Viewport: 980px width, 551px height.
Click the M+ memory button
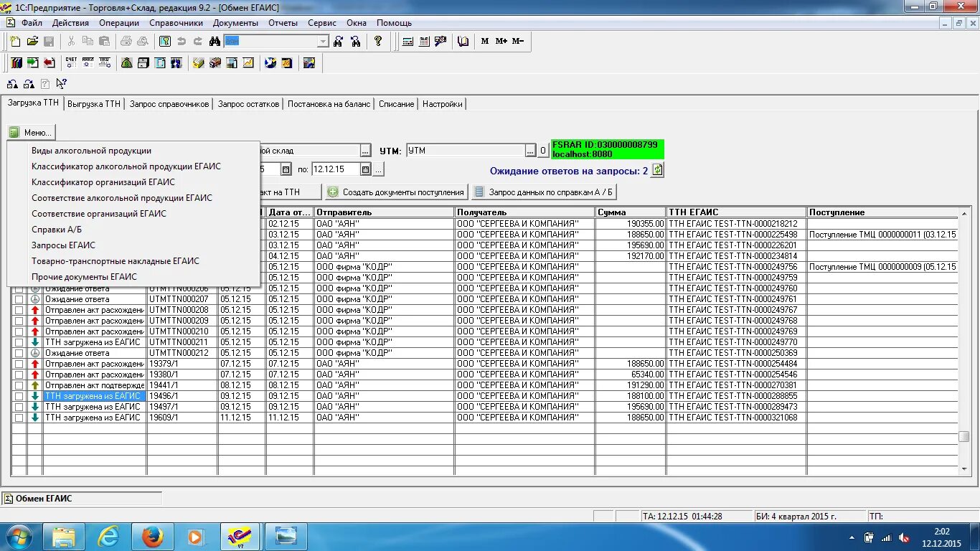pos(501,42)
